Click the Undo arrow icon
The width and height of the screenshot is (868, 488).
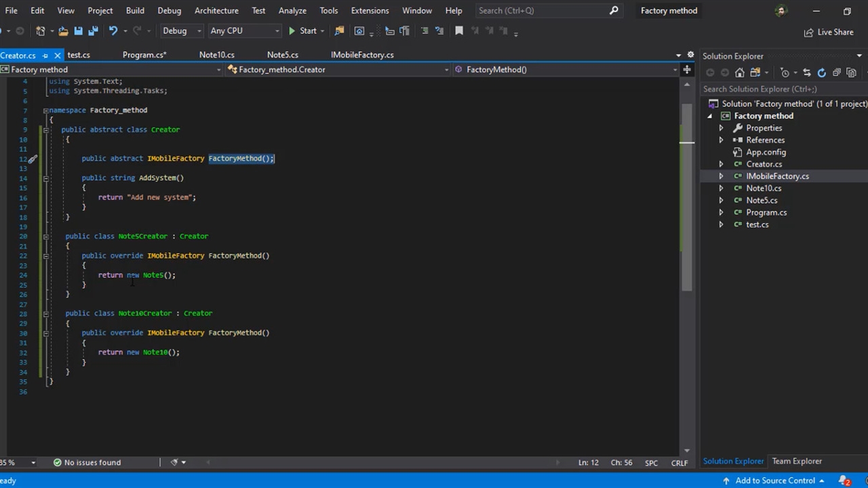point(113,31)
